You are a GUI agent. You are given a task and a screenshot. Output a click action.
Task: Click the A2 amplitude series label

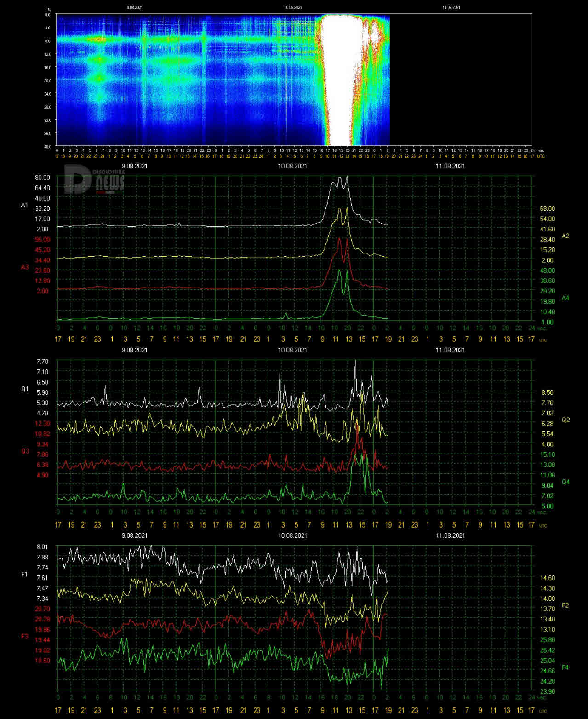[x=565, y=236]
